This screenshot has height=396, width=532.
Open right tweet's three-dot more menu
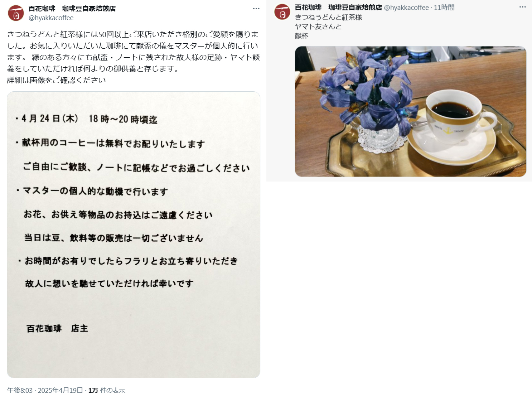[x=522, y=7]
